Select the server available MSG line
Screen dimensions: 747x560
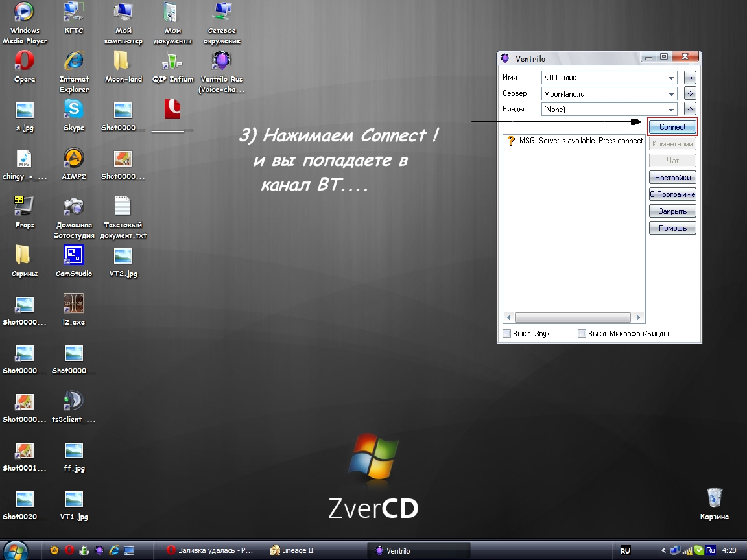click(576, 141)
